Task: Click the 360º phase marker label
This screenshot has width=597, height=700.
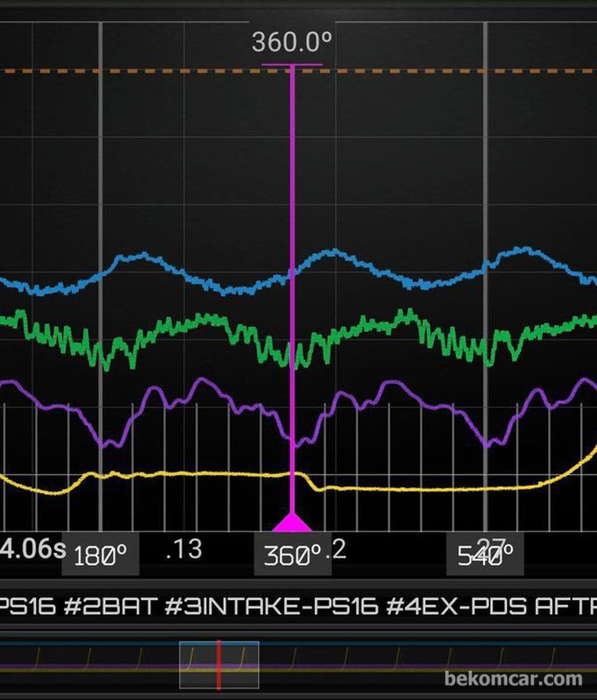Action: tap(293, 555)
